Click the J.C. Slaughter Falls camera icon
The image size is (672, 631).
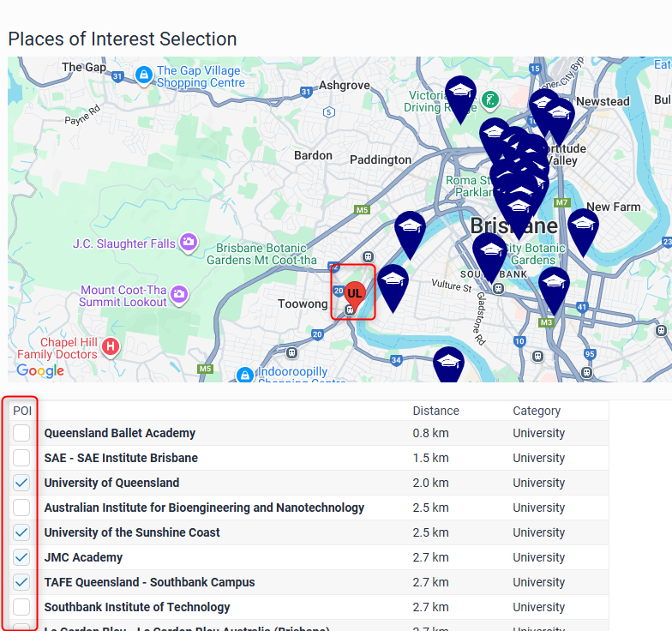189,243
